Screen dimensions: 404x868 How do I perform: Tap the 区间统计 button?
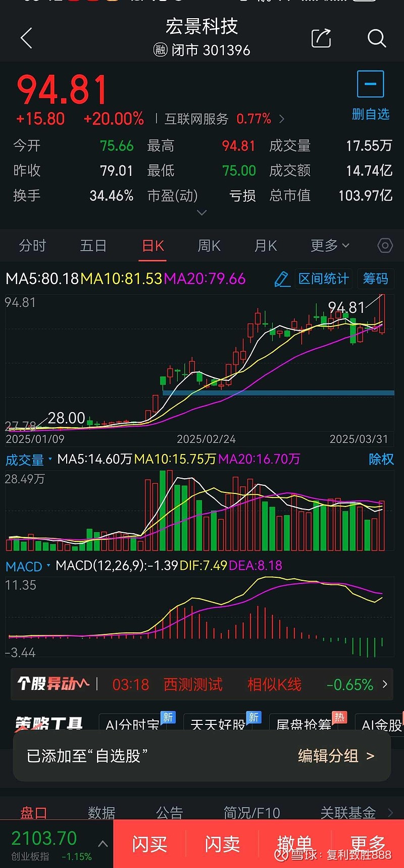(323, 279)
